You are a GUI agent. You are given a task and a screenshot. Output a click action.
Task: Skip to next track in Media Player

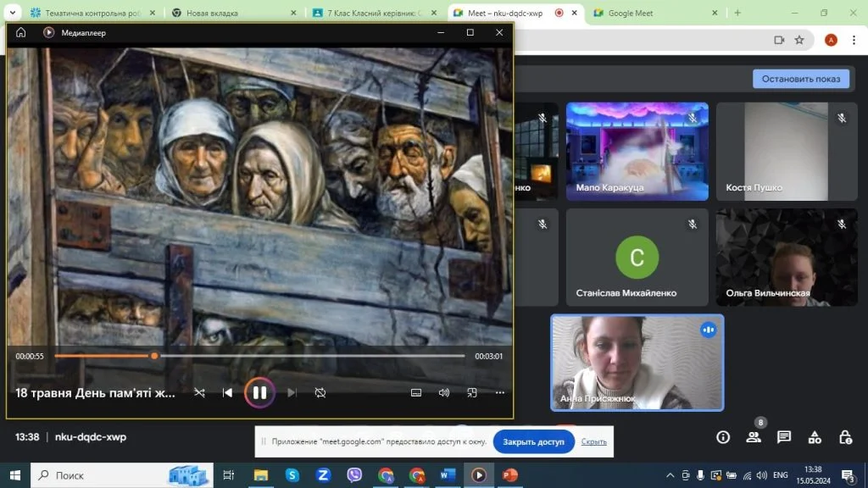(292, 393)
